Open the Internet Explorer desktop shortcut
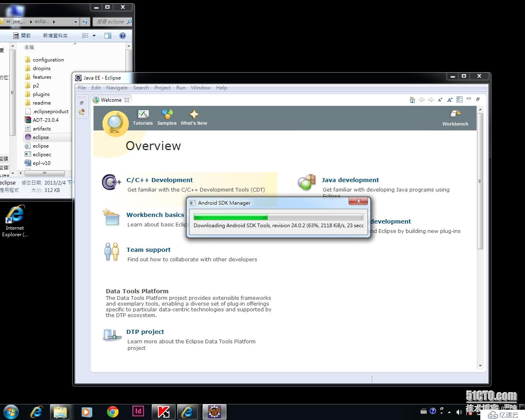The width and height of the screenshot is (525, 420). pos(15,221)
